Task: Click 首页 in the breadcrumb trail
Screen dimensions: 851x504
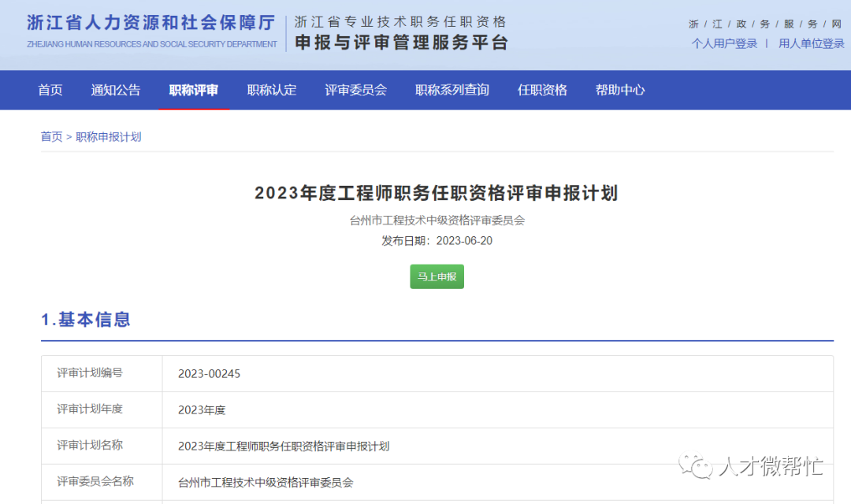Action: (50, 136)
